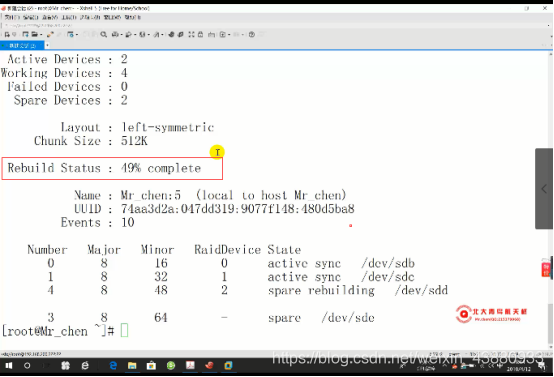The image size is (554, 377).
Task: Open the 帮助(H) menu
Action: point(132,17)
